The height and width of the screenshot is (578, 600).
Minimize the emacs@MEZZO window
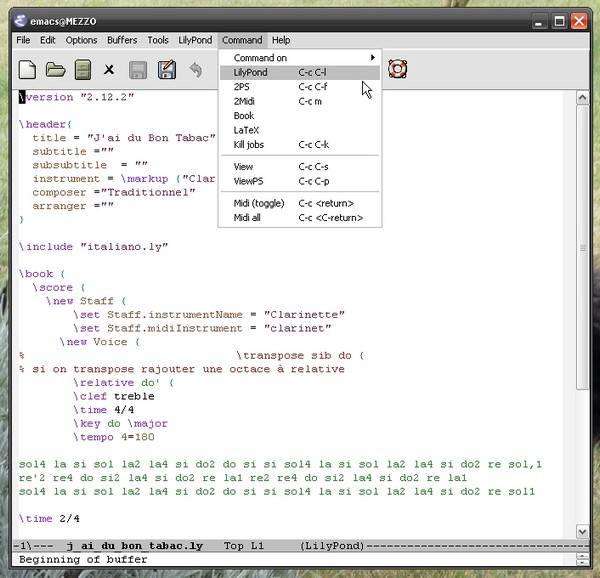coord(539,21)
